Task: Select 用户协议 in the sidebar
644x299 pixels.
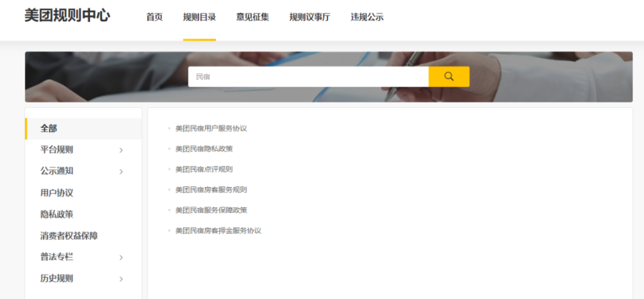Action: point(56,192)
